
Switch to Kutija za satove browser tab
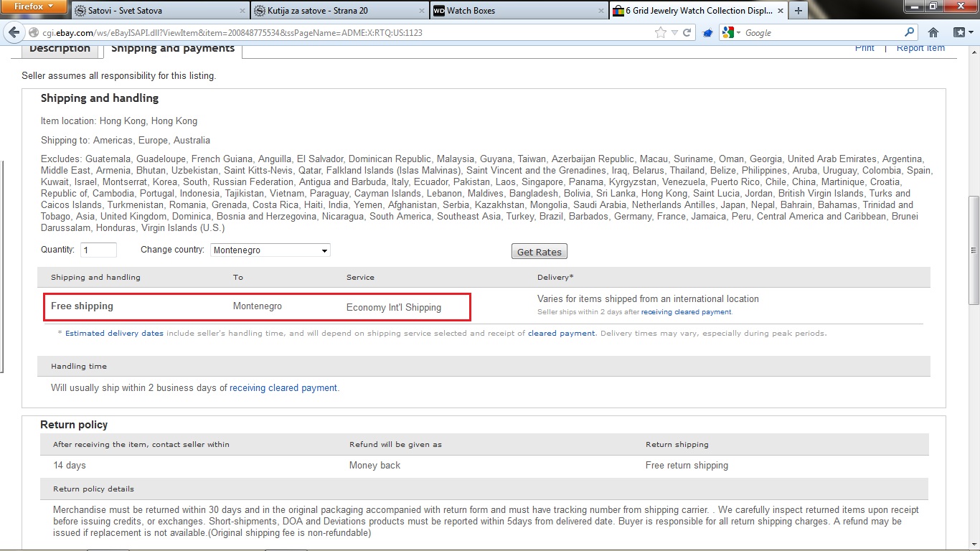pos(337,11)
